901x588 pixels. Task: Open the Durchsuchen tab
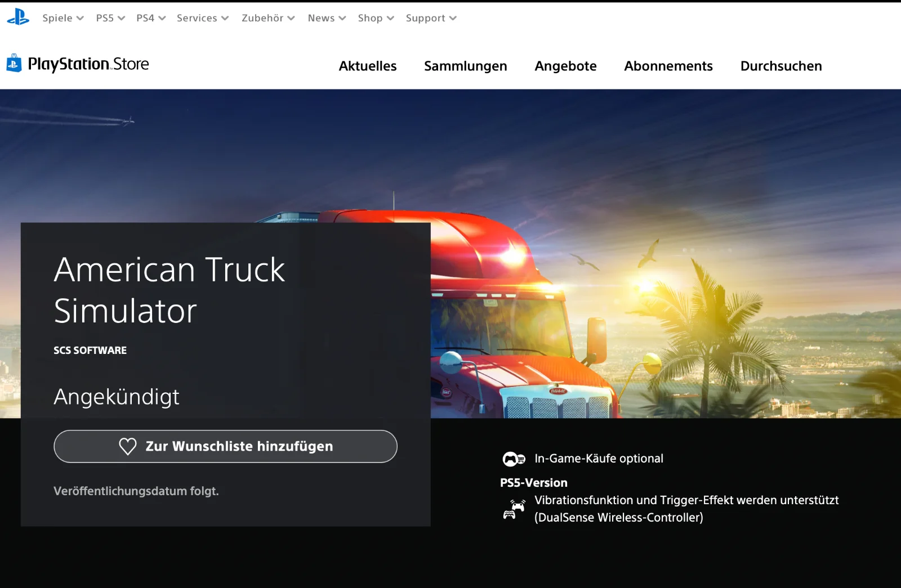tap(781, 66)
